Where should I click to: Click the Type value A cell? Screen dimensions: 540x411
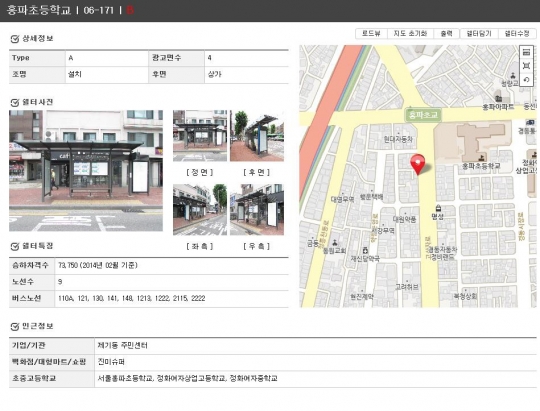coord(107,58)
